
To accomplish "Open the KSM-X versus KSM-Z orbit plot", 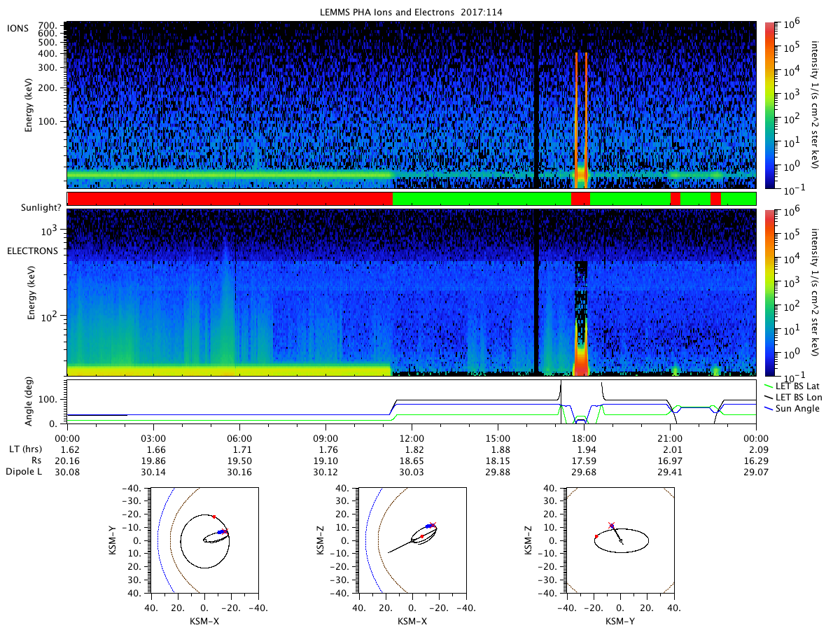I will tap(412, 540).
